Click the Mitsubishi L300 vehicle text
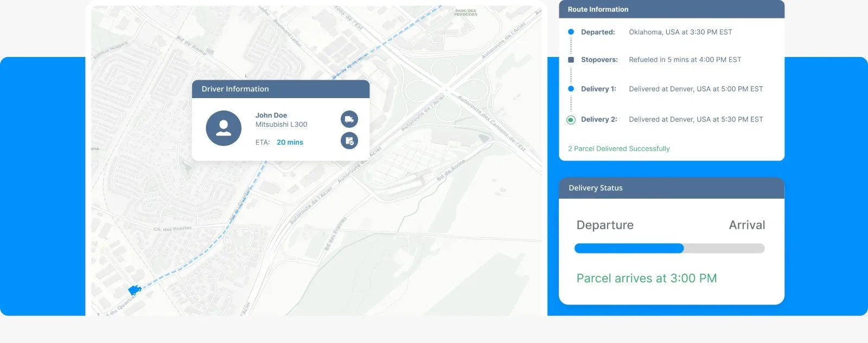 click(x=281, y=125)
